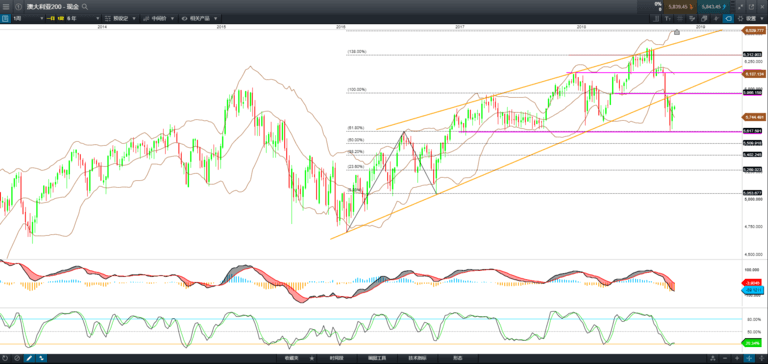Viewport: 768px width, 364px height.
Task: Toggle the blue pencil drawing mode icon
Action: [29, 359]
